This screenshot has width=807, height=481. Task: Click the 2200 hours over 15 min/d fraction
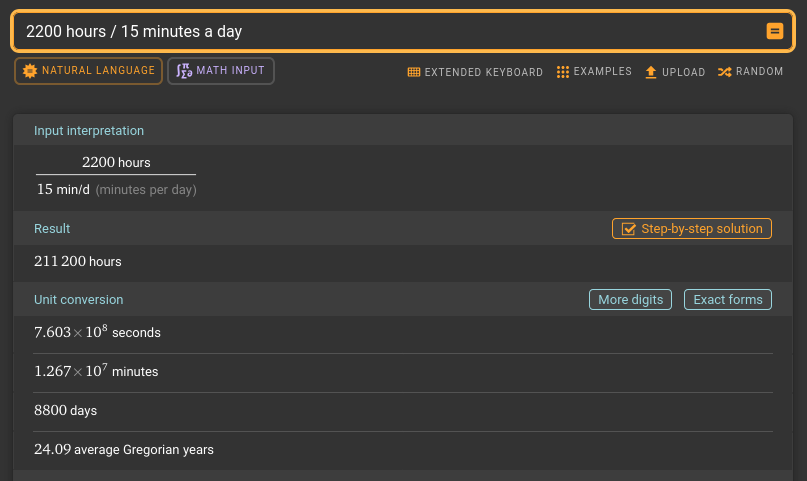tap(116, 175)
